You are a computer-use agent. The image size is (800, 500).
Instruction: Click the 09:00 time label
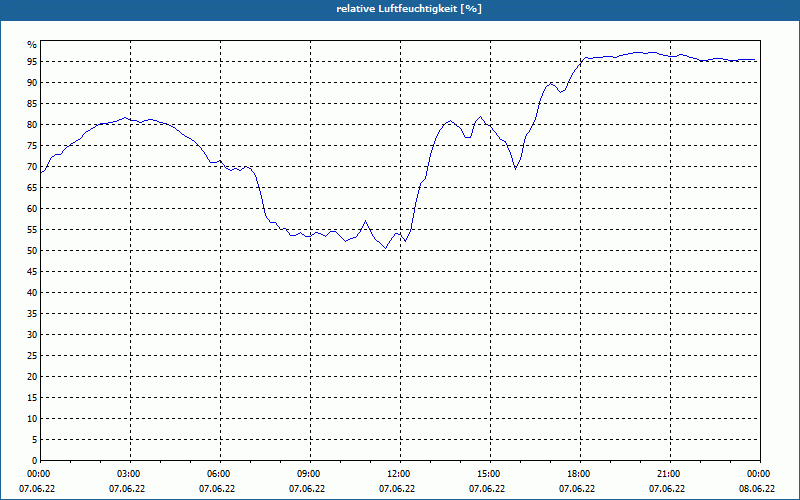point(308,474)
